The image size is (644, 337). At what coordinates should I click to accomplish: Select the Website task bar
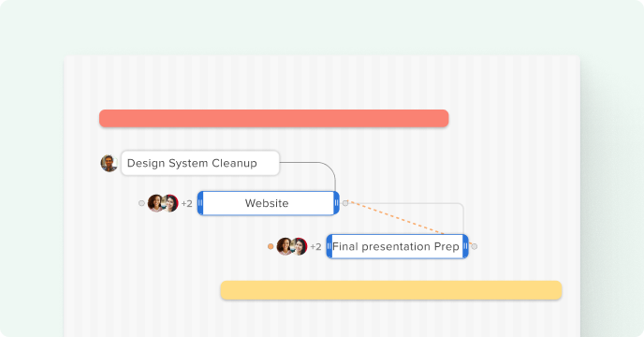tap(269, 203)
